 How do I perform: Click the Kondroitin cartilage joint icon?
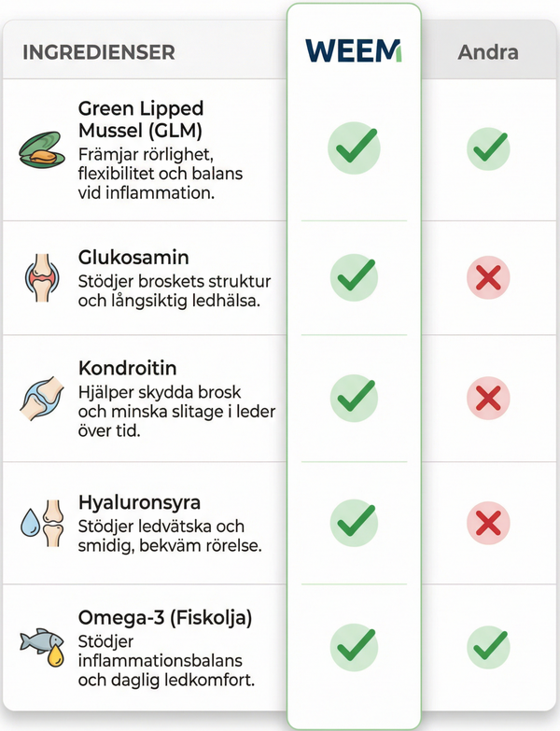click(43, 398)
